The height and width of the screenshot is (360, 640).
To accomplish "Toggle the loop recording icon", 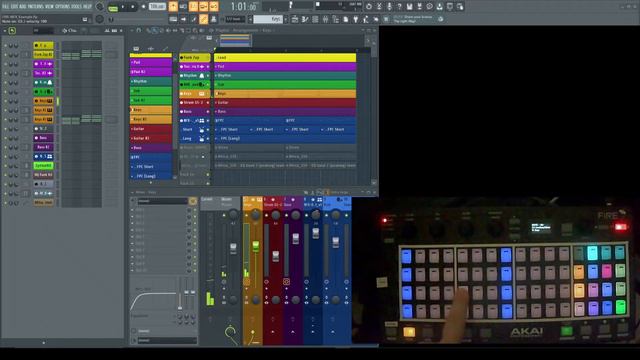I will pos(214,6).
